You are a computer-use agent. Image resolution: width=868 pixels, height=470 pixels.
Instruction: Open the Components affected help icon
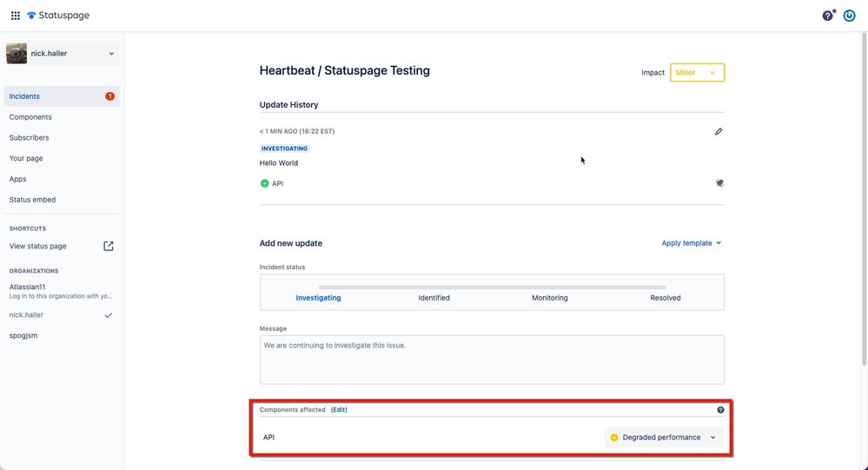(720, 410)
